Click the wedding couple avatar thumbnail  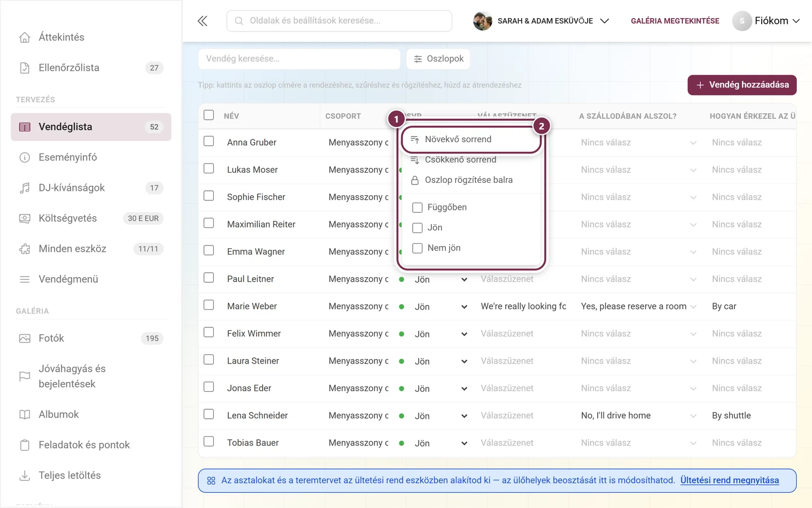[483, 21]
